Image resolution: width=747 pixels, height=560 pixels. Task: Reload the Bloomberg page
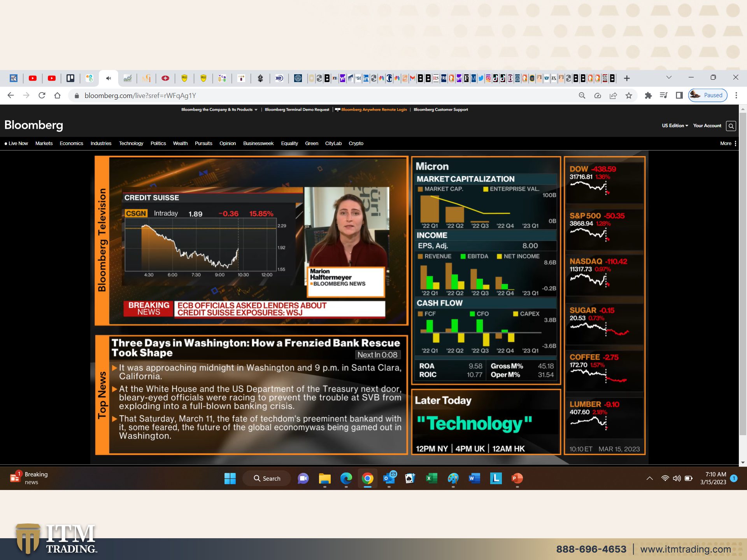(x=42, y=95)
